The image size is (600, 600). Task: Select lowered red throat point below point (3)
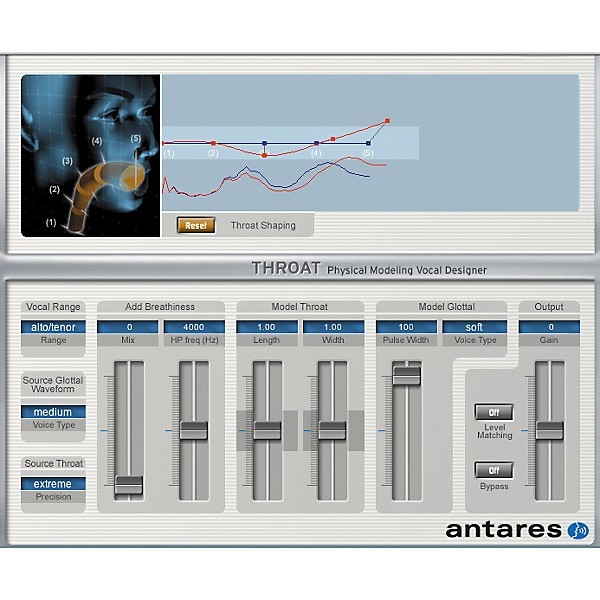(x=264, y=156)
